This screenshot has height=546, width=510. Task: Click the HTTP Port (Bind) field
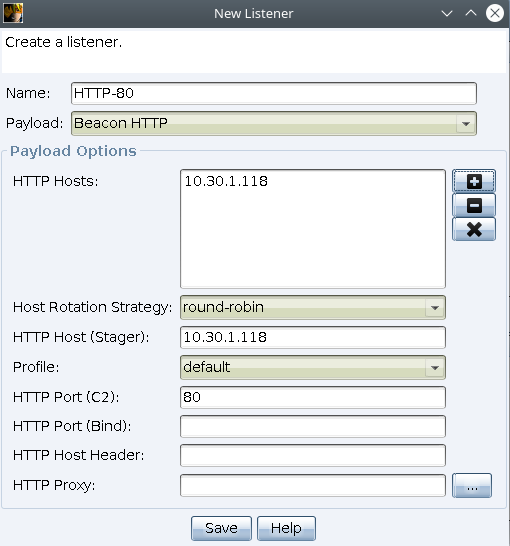pyautogui.click(x=313, y=426)
